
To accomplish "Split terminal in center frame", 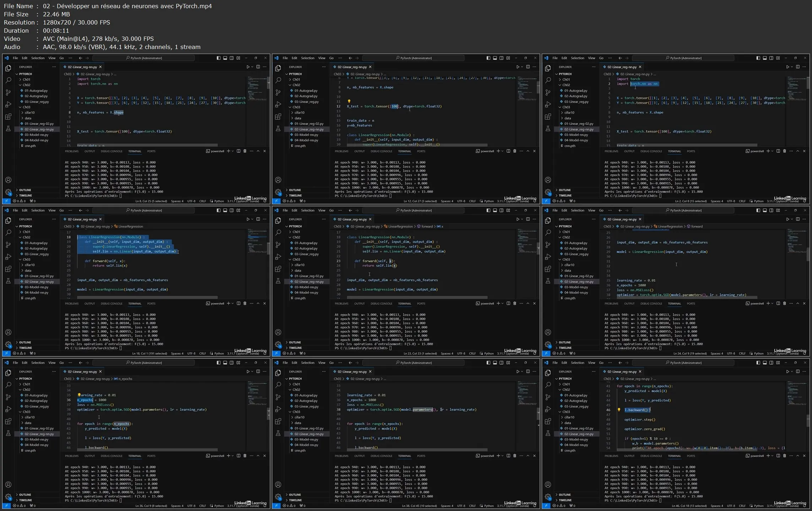I will coord(508,303).
